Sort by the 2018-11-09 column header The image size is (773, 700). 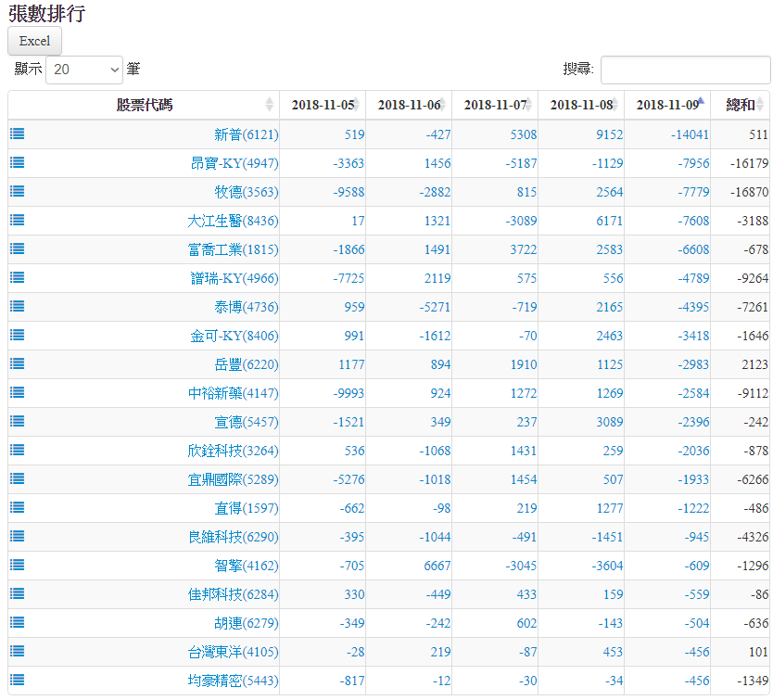[x=667, y=105]
